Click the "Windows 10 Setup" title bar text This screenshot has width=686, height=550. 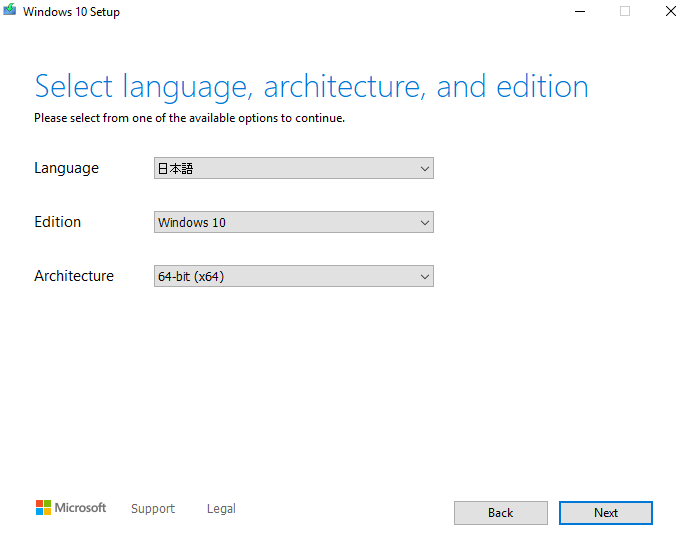(71, 12)
